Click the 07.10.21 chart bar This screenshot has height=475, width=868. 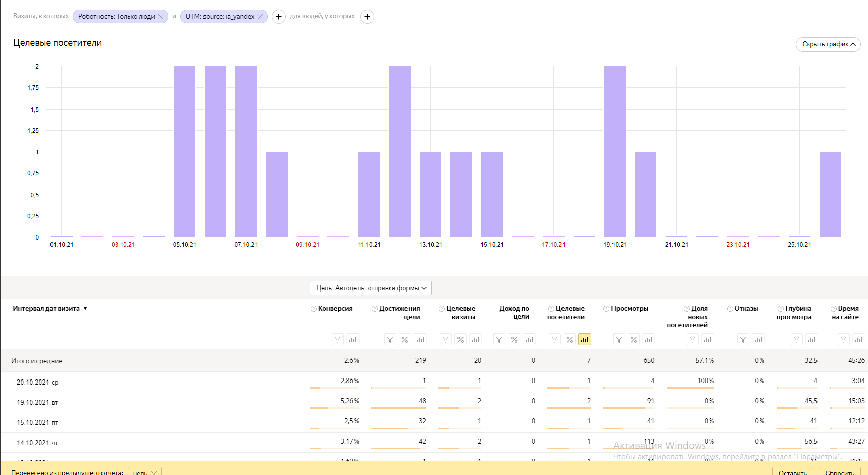pyautogui.click(x=246, y=152)
